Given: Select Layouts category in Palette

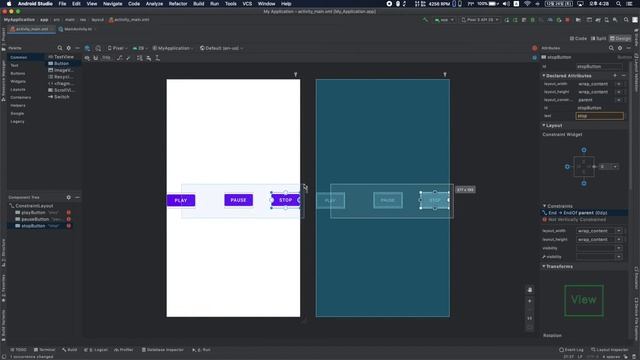Looking at the screenshot, I should click(18, 89).
